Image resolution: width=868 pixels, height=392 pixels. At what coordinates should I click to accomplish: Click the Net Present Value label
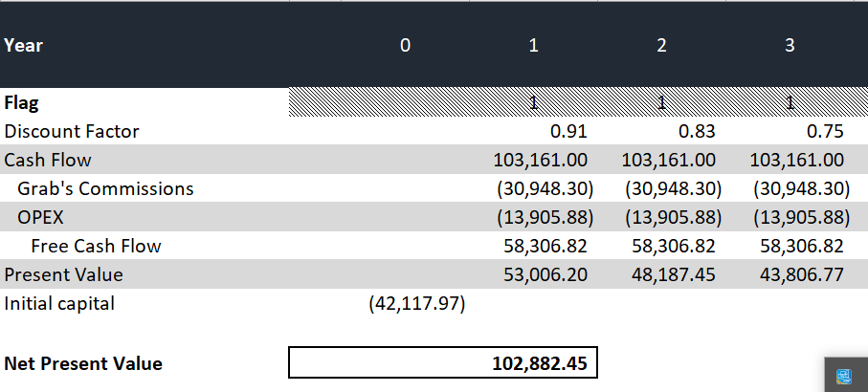83,363
